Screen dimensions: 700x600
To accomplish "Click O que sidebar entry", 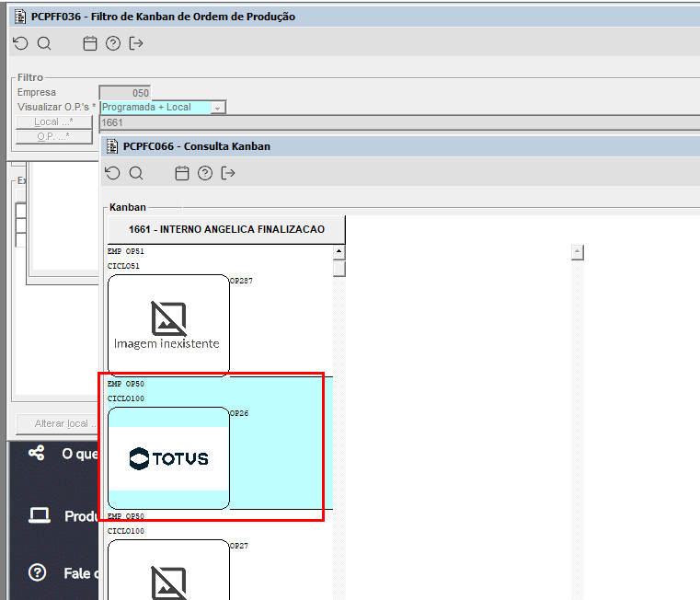I will coord(79,454).
